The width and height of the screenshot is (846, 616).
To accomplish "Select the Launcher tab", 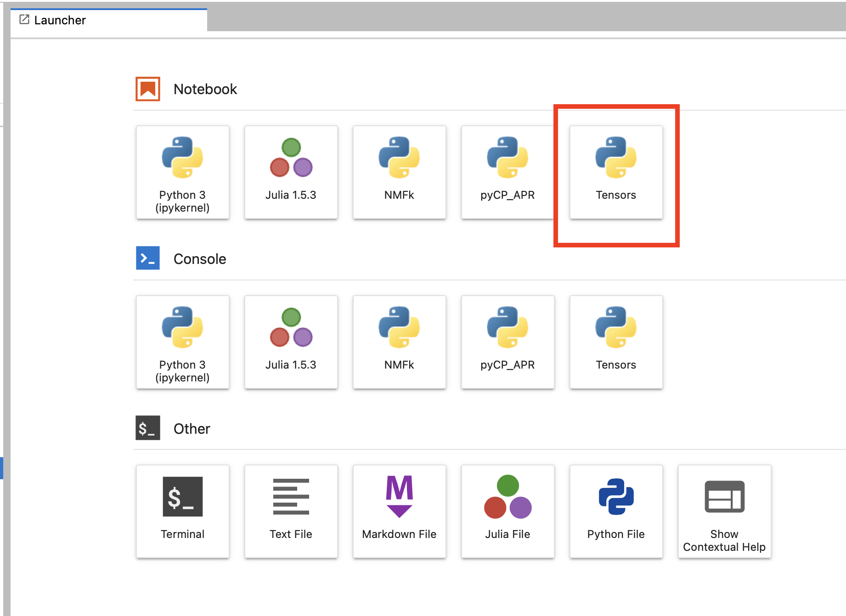I will (108, 20).
